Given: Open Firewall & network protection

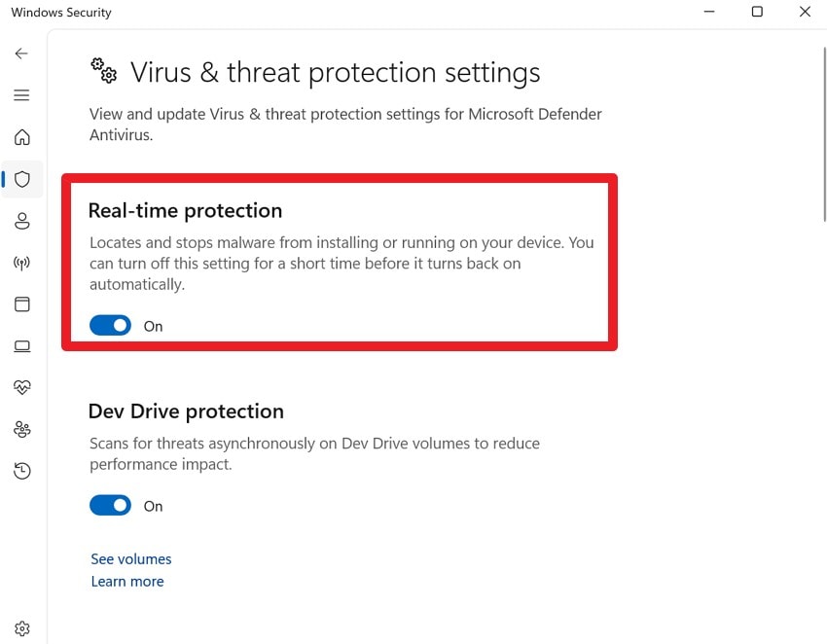Looking at the screenshot, I should click(x=21, y=263).
